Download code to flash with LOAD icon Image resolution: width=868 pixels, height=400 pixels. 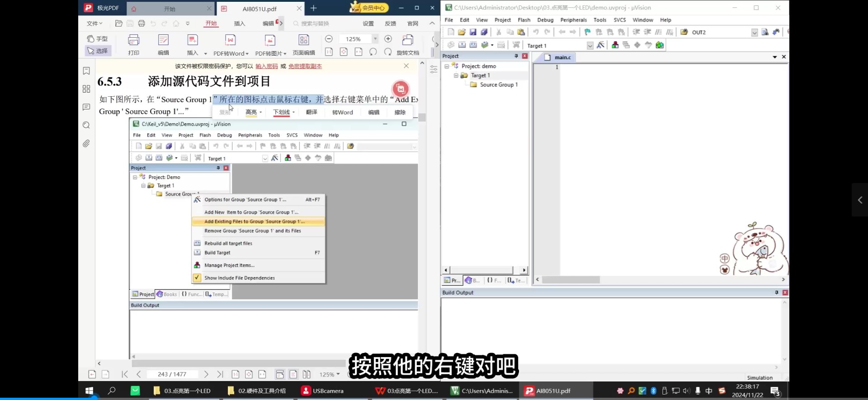click(x=516, y=45)
